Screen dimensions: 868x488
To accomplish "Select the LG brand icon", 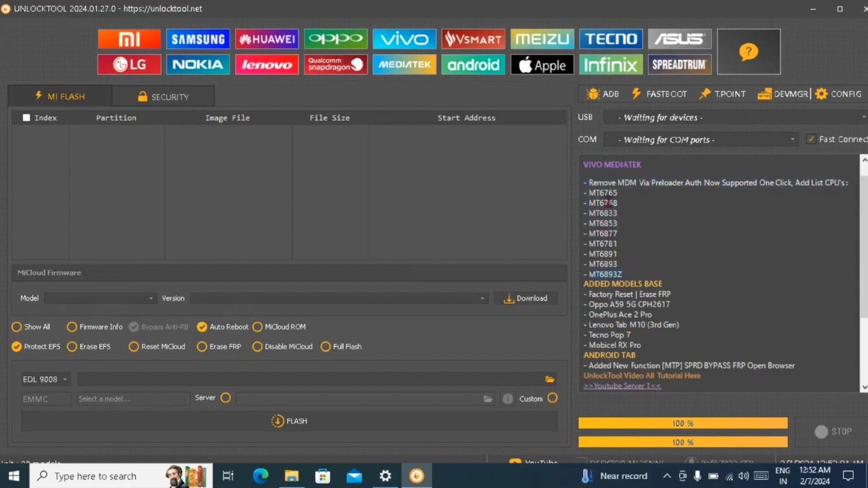I will (x=129, y=65).
